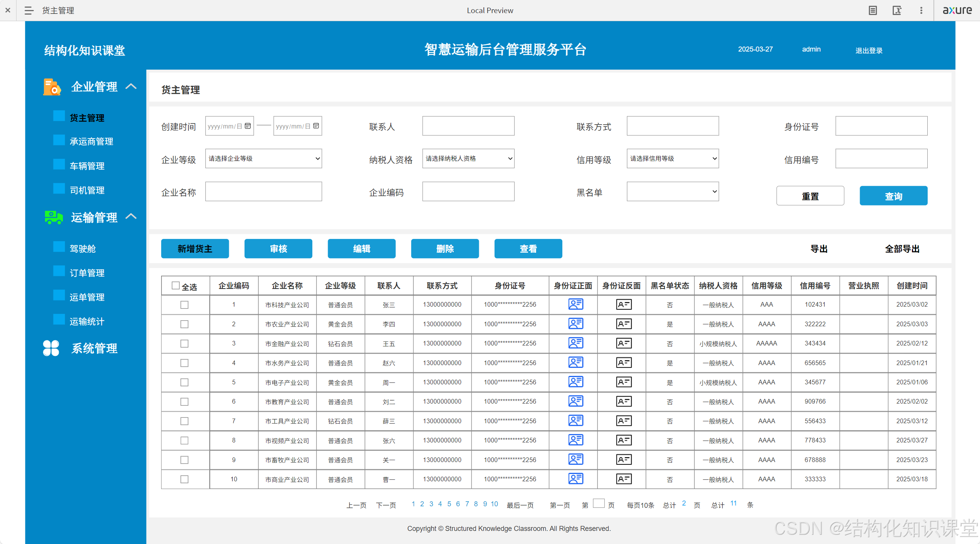Click ID card back icon for 李四
This screenshot has height=544, width=980.
623,324
